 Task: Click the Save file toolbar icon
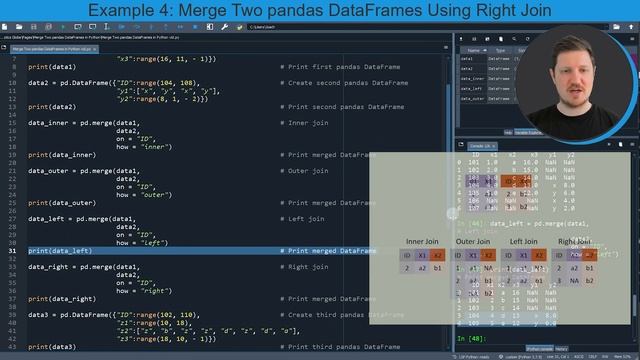click(33, 27)
